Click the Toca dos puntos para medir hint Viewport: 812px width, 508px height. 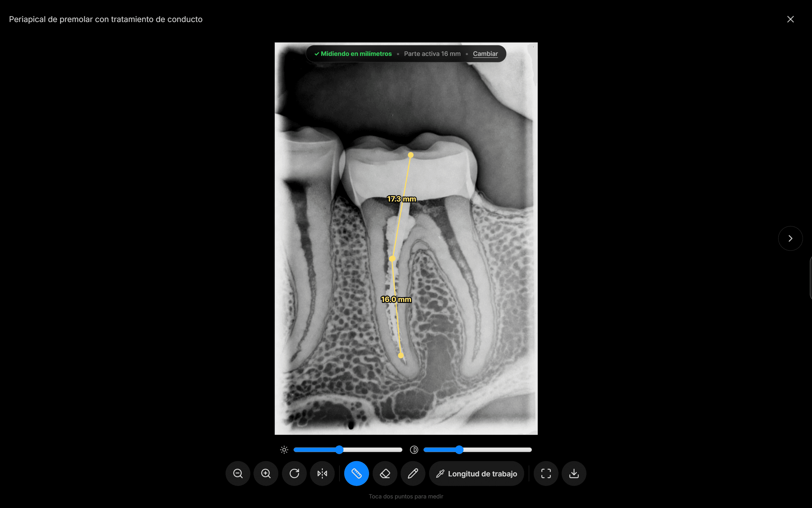(x=406, y=496)
